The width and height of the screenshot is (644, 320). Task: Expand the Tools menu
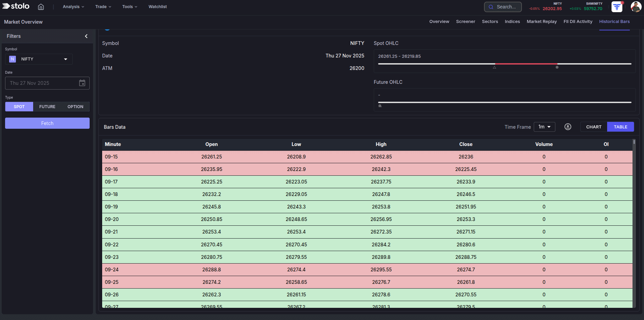click(x=130, y=6)
